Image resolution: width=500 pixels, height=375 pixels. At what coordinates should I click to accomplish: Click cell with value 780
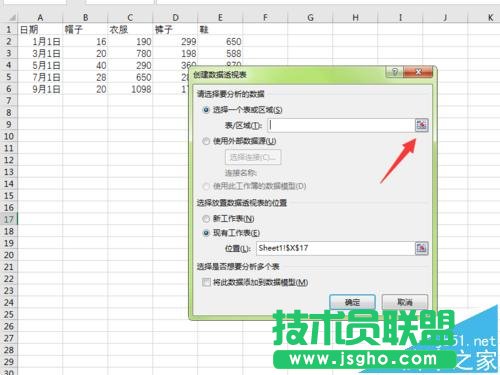[130, 53]
